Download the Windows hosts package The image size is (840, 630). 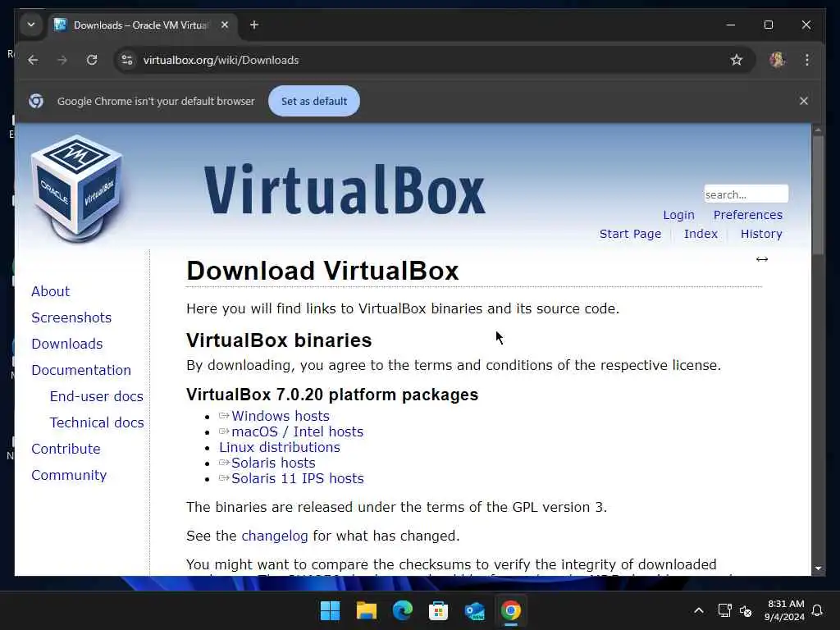pyautogui.click(x=281, y=416)
